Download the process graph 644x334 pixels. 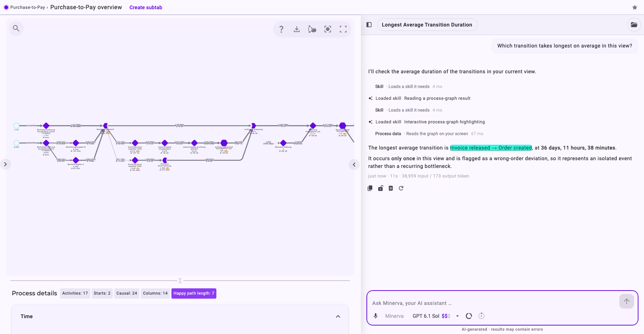click(x=297, y=29)
